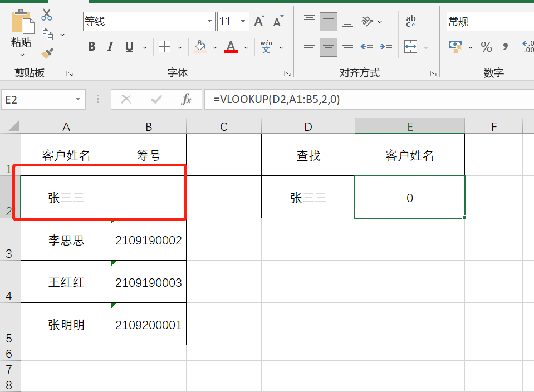534x392 pixels.
Task: Apply borders with the borders icon
Action: [164, 47]
